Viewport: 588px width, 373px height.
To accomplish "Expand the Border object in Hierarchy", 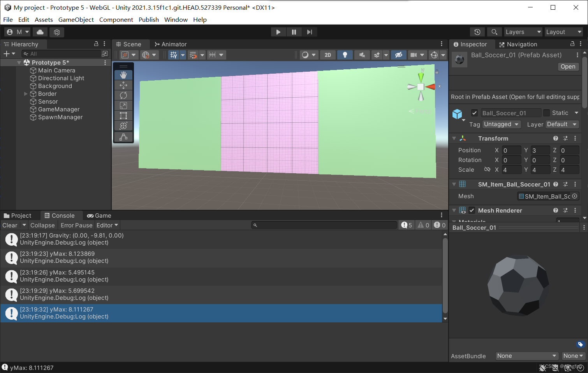I will click(26, 94).
